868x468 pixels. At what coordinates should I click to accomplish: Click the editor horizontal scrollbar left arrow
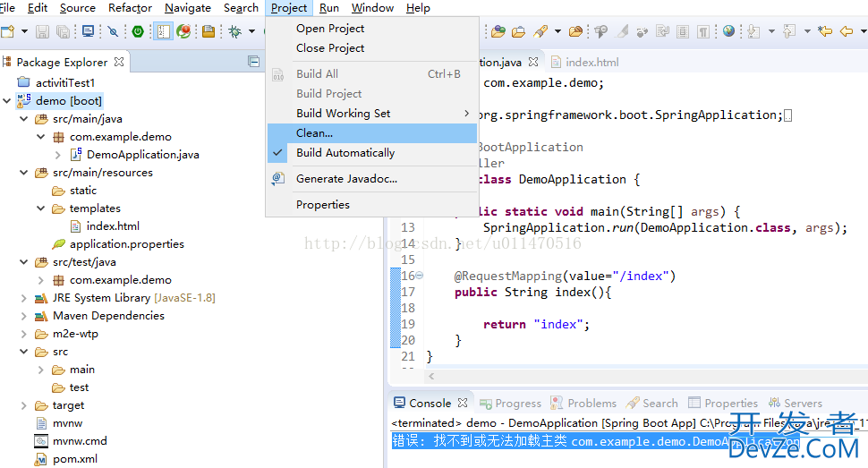[432, 376]
